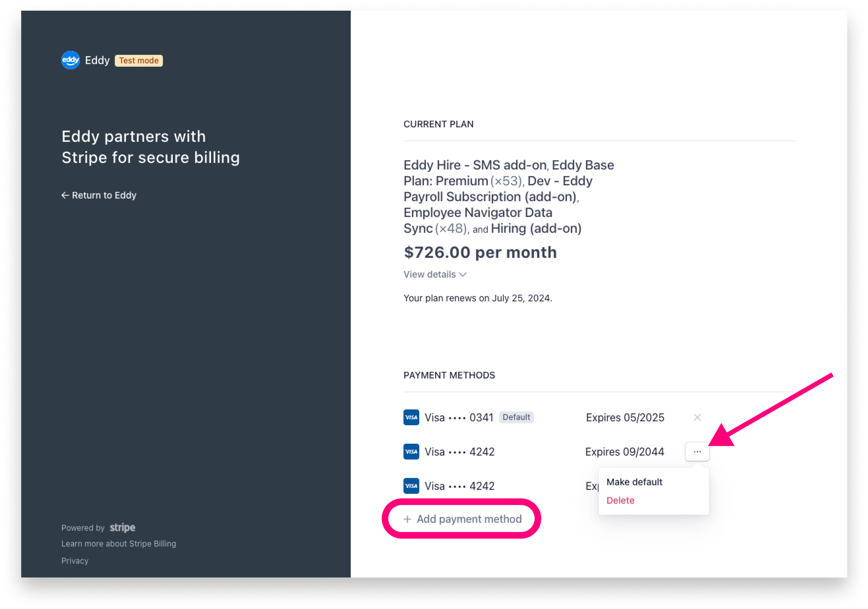Open the Return to Eddy link
868x609 pixels.
tap(99, 195)
